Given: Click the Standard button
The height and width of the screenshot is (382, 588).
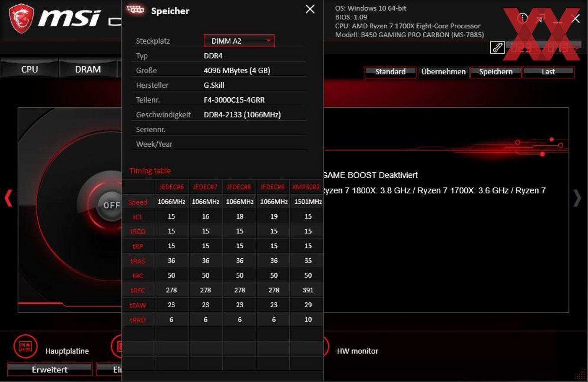Looking at the screenshot, I should click(390, 72).
